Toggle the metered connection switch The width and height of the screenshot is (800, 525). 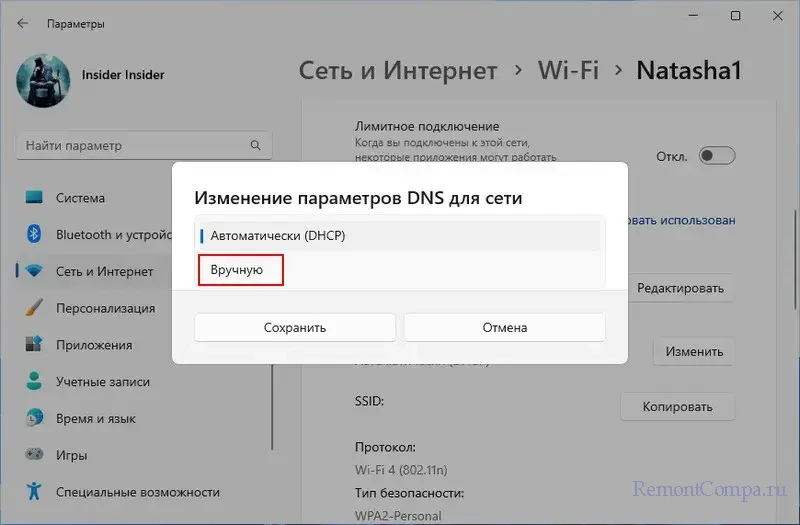(717, 156)
